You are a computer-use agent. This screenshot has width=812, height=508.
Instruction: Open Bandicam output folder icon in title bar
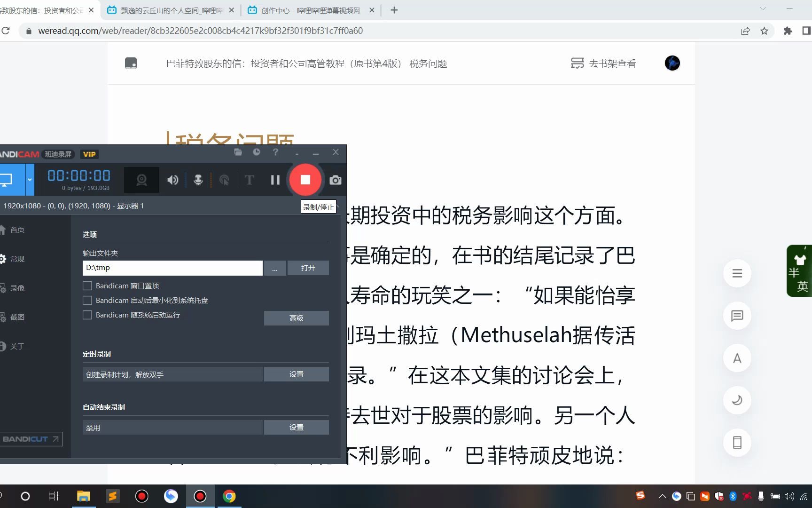coord(238,152)
